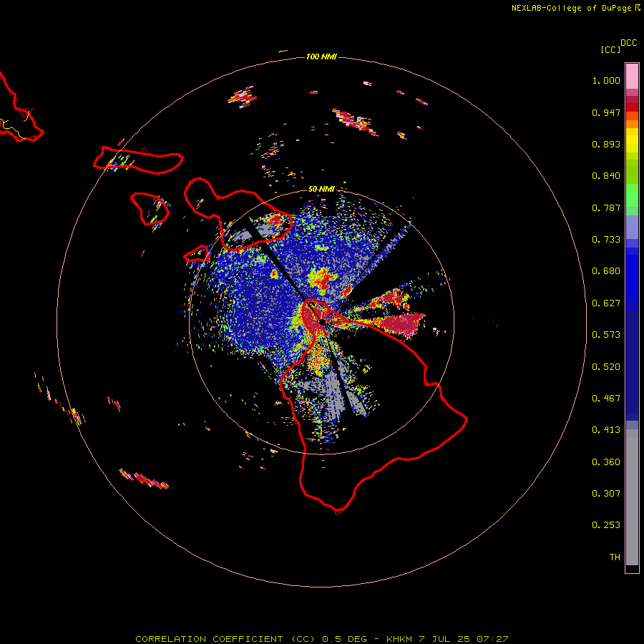
Task: Click the 0.840 scale value
Action: point(606,176)
